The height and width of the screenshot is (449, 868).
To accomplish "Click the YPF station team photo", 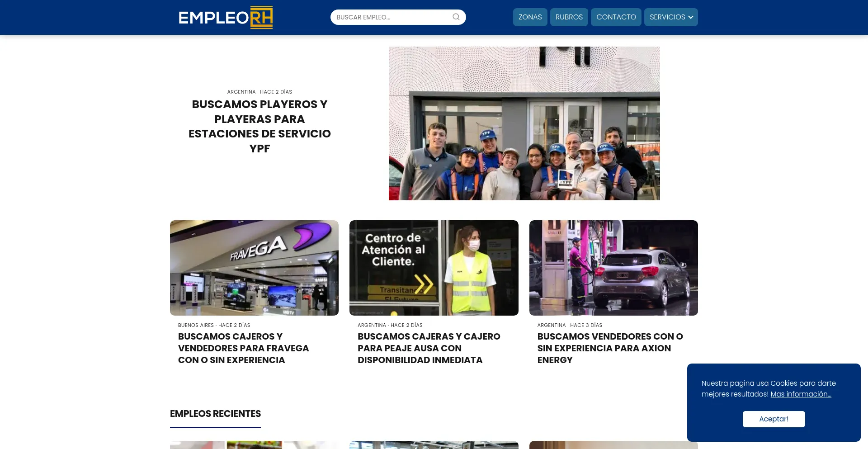I will (x=524, y=123).
